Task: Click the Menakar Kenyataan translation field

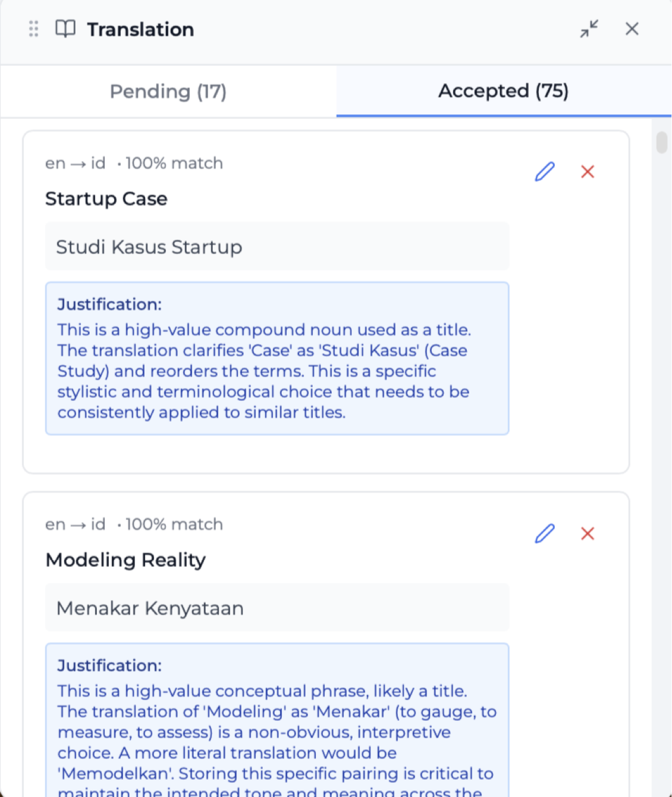Action: click(277, 608)
